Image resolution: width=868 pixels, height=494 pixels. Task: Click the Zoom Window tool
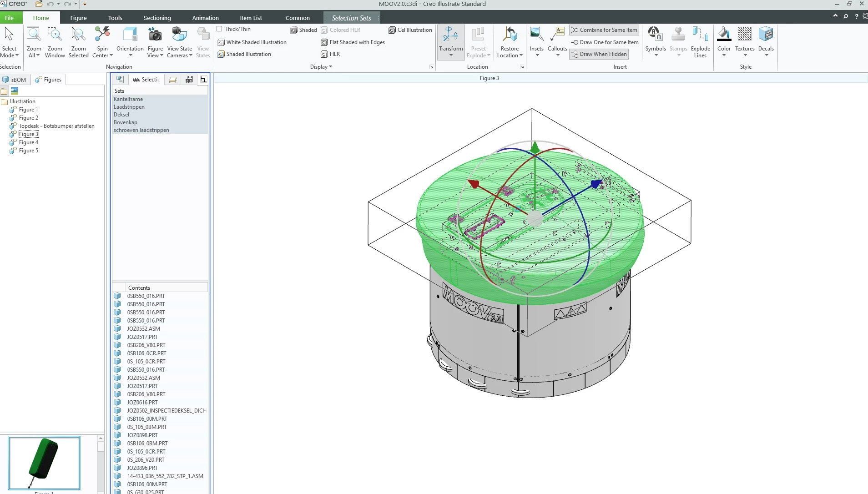coord(55,42)
